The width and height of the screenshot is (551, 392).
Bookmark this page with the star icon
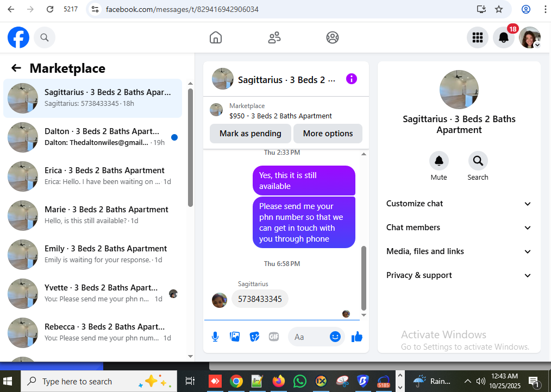(x=499, y=9)
